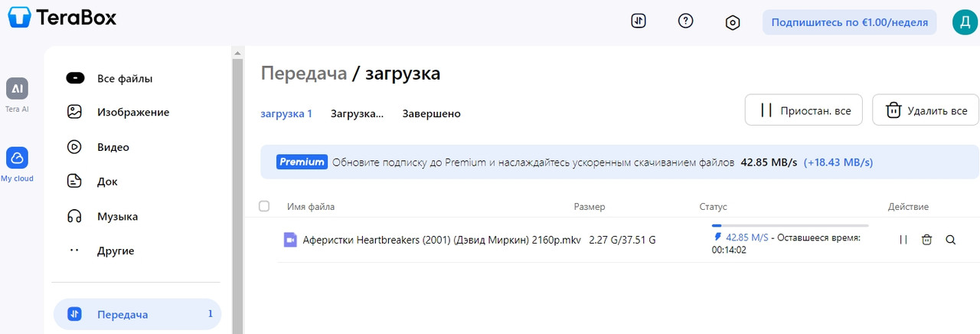
Task: Click the Статус column header
Action: tap(714, 207)
